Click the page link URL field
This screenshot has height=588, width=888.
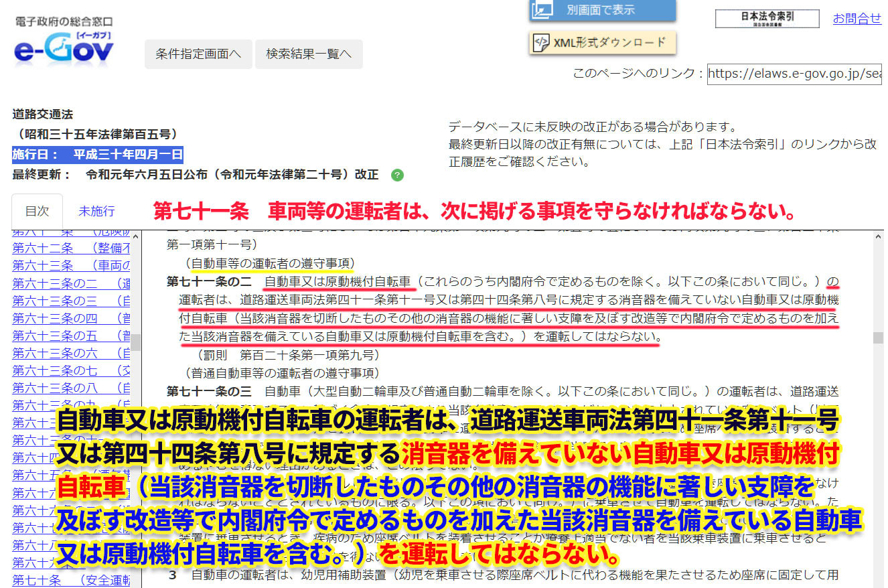pos(794,74)
